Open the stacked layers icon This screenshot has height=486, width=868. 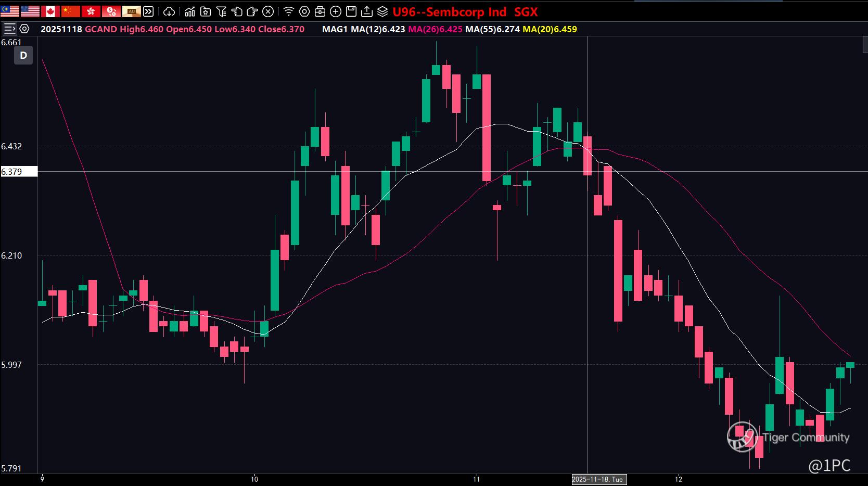[382, 11]
